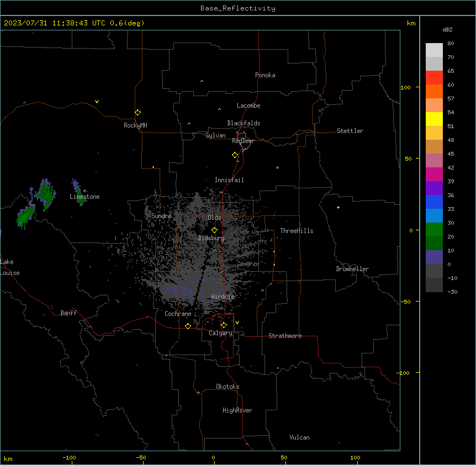Click the Airdrie city label

[x=223, y=297]
